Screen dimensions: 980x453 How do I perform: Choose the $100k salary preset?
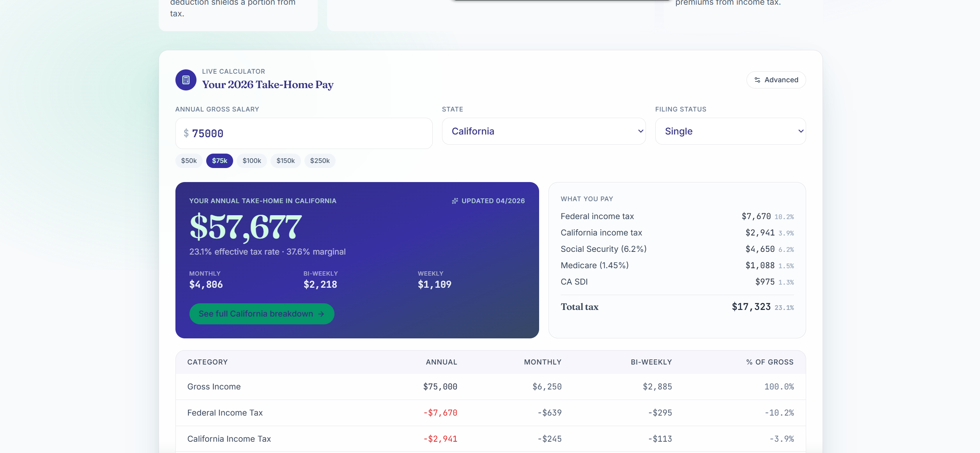[252, 161]
